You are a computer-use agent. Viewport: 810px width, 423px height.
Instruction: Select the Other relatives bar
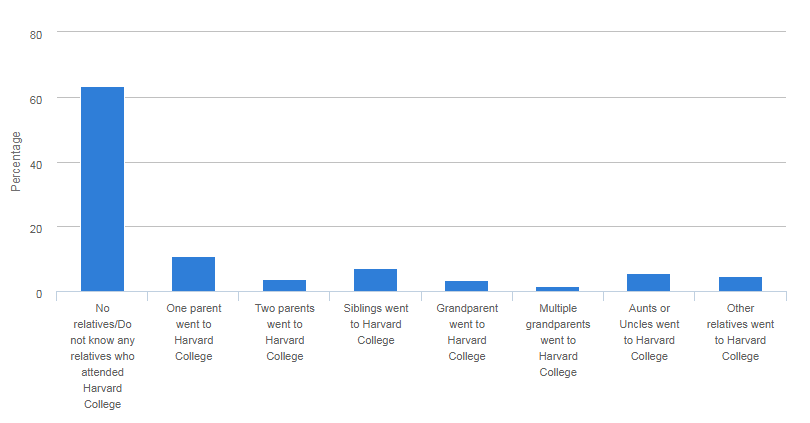coord(741,284)
